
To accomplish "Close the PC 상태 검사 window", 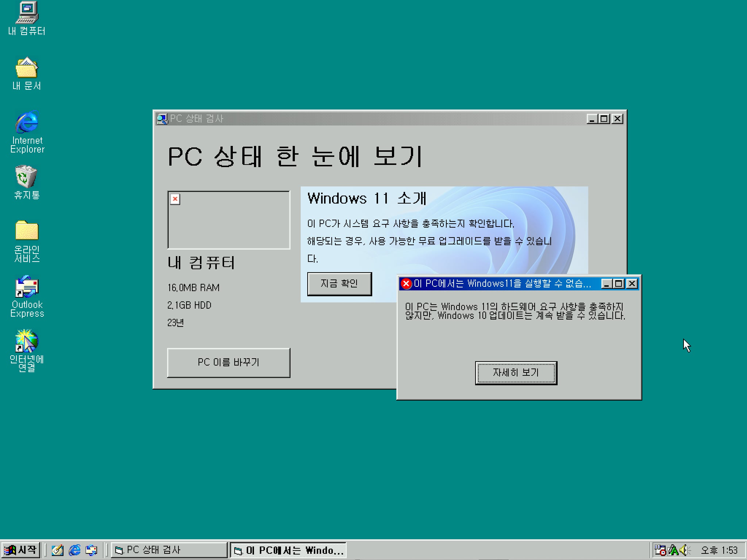I will (617, 119).
